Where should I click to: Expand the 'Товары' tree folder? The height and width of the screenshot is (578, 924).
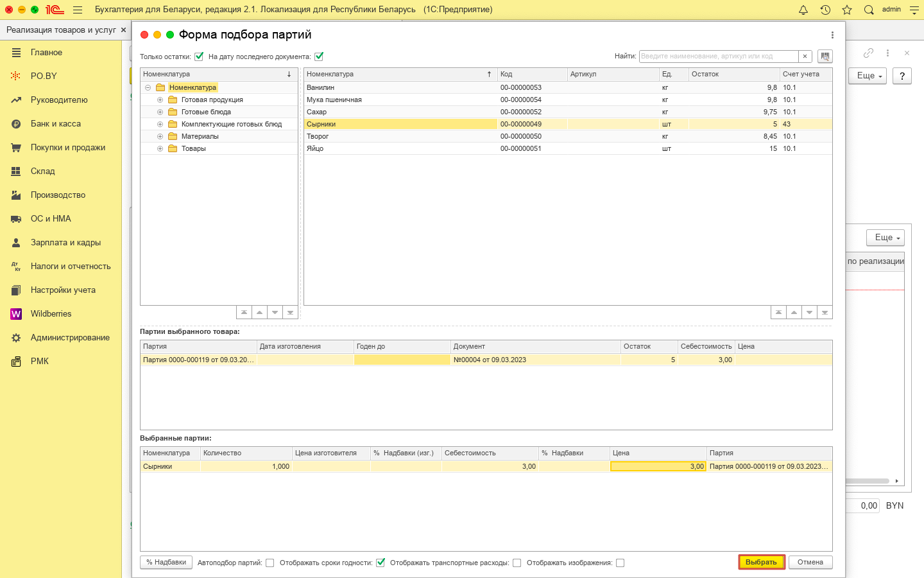coord(160,149)
